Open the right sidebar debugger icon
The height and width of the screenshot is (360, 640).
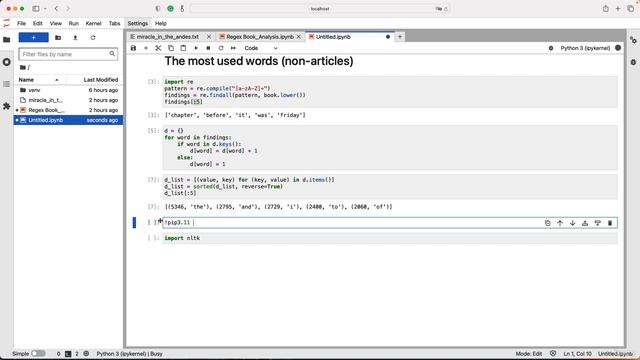633,62
